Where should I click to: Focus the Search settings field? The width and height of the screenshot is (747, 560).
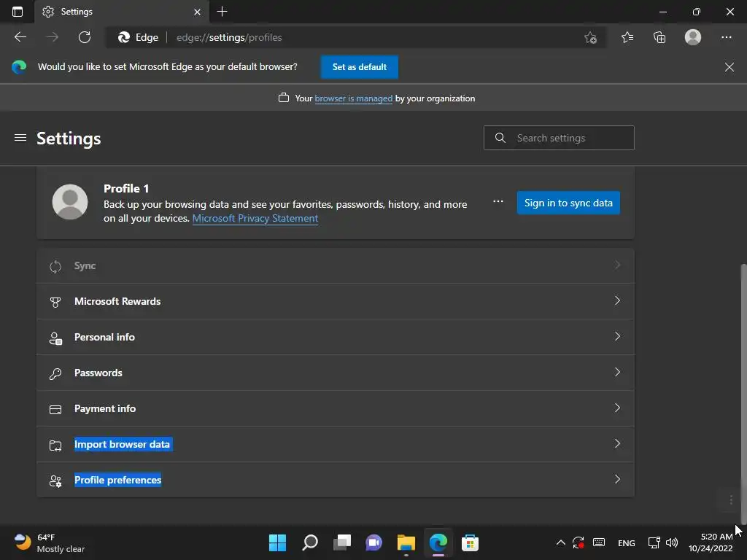click(559, 138)
